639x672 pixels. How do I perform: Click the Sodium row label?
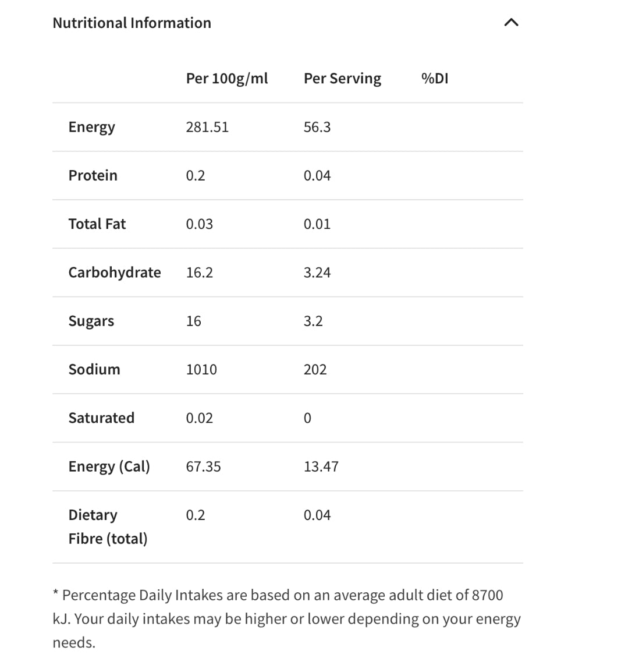(x=94, y=369)
